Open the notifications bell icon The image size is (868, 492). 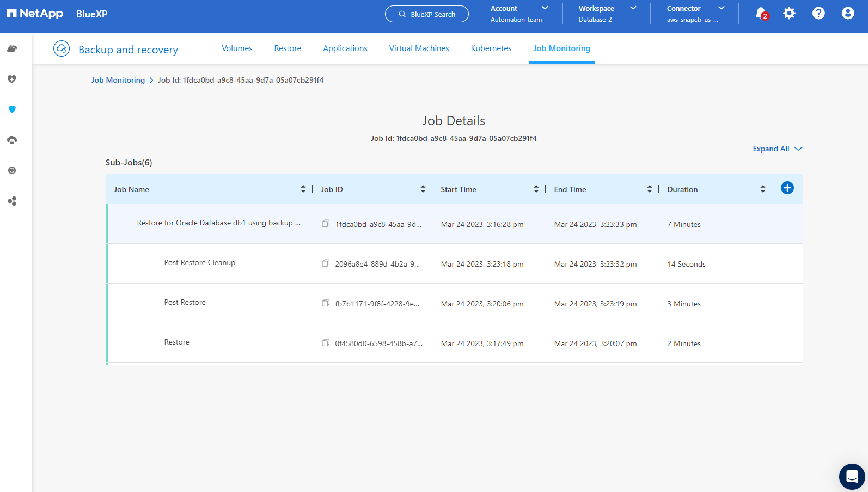[x=761, y=14]
